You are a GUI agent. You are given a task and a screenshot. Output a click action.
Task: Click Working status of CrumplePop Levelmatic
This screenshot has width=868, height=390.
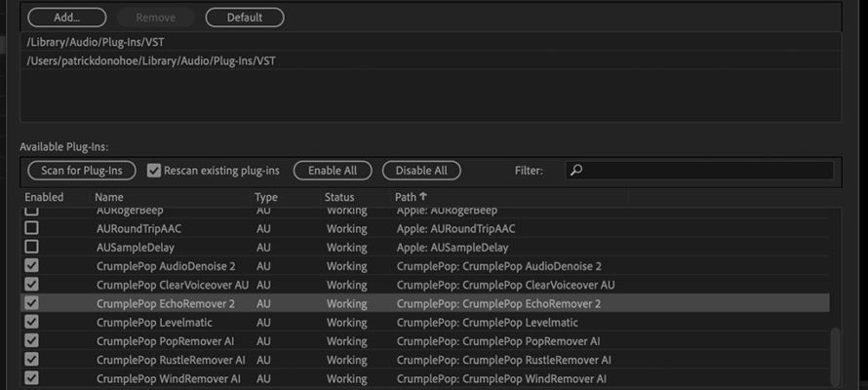(346, 323)
